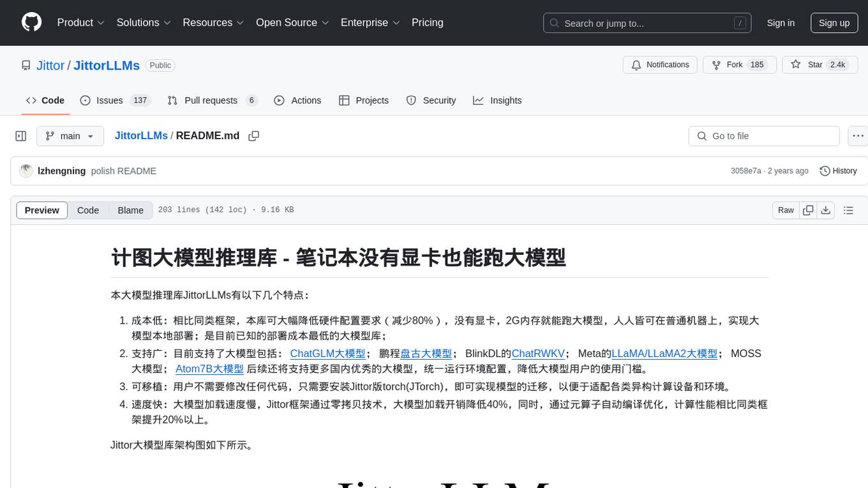
Task: Open the Pricing page
Action: coord(428,22)
